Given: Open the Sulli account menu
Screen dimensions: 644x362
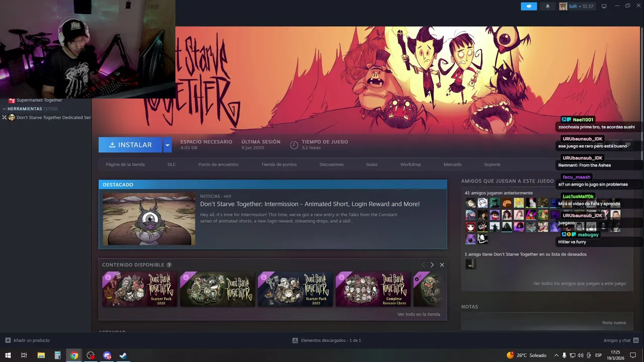Looking at the screenshot, I should (x=577, y=6).
